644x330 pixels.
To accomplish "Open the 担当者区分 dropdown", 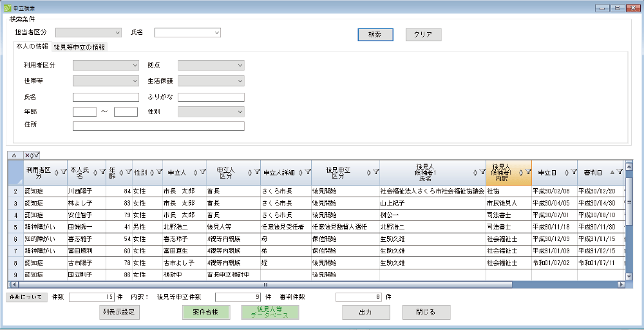I will (88, 32).
